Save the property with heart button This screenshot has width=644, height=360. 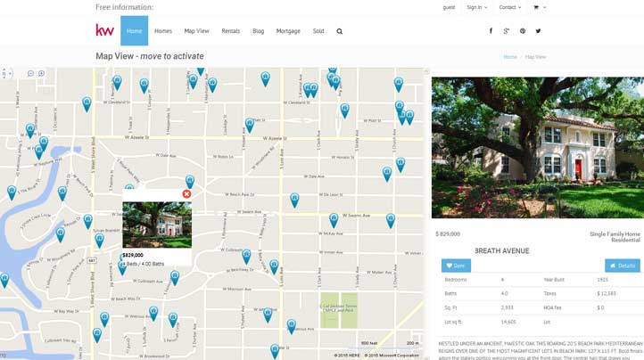(456, 266)
